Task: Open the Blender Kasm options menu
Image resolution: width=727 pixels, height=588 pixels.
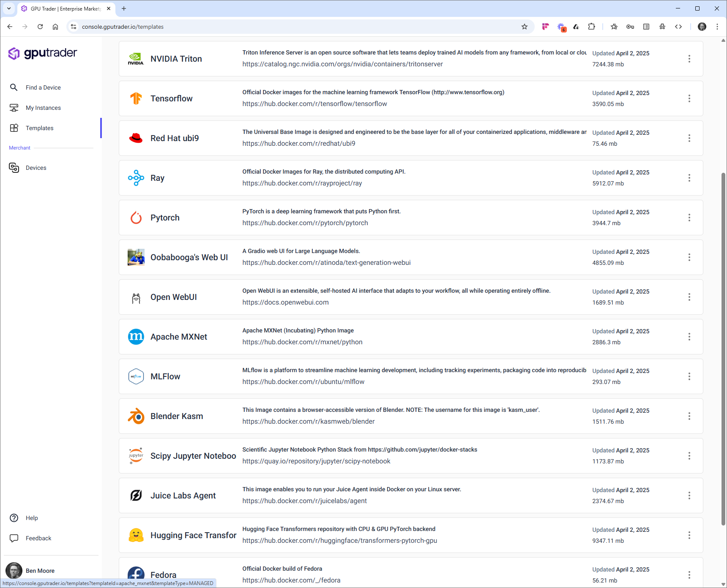Action: 689,416
